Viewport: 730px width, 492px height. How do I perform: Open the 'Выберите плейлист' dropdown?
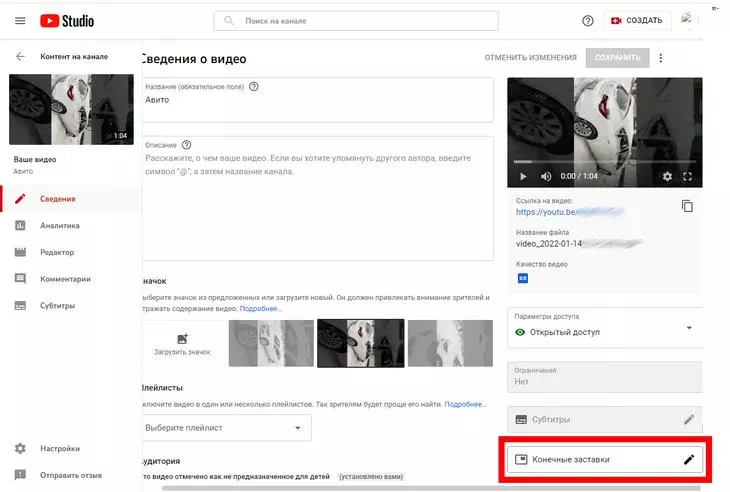pyautogui.click(x=227, y=429)
